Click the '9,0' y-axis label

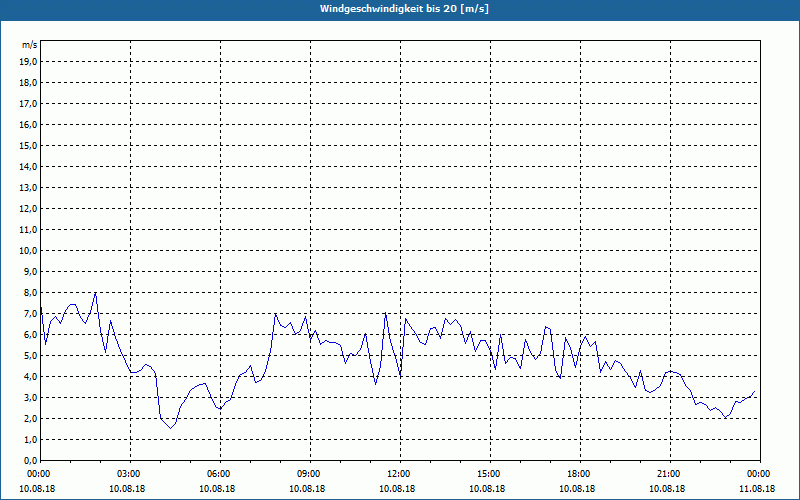coord(30,271)
